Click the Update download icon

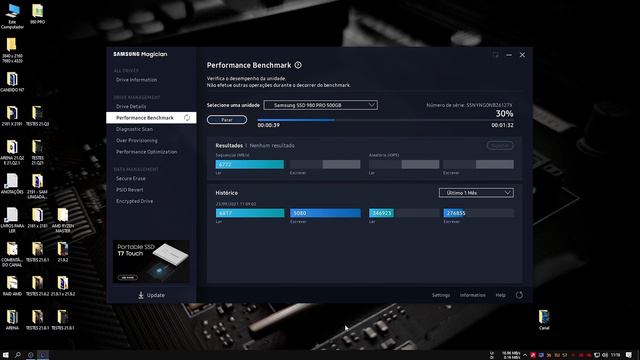click(x=141, y=295)
